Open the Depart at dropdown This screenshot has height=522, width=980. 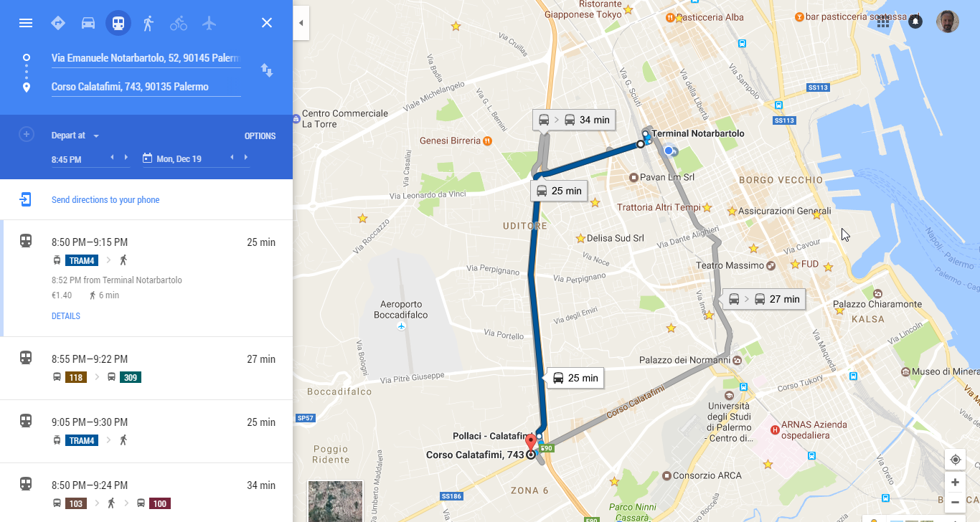coord(75,136)
